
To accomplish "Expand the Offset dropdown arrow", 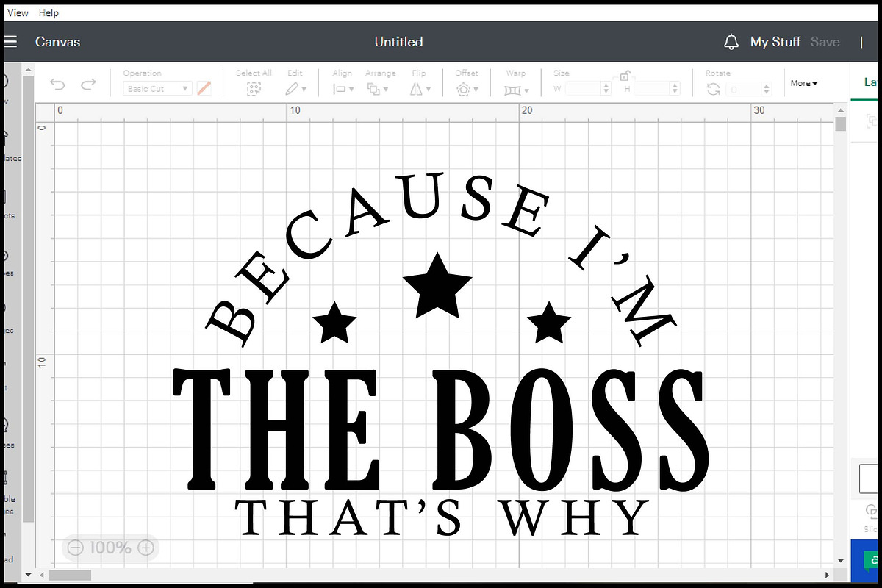I will coord(476,90).
